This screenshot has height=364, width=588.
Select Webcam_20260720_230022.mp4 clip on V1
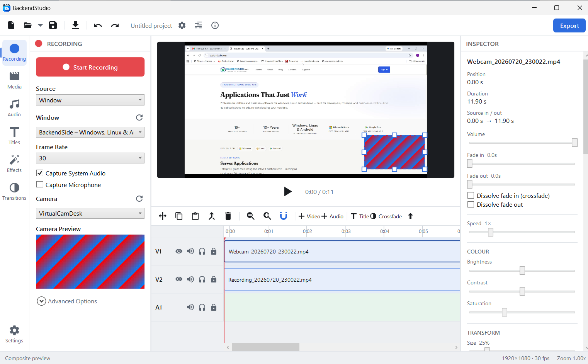[342, 252]
